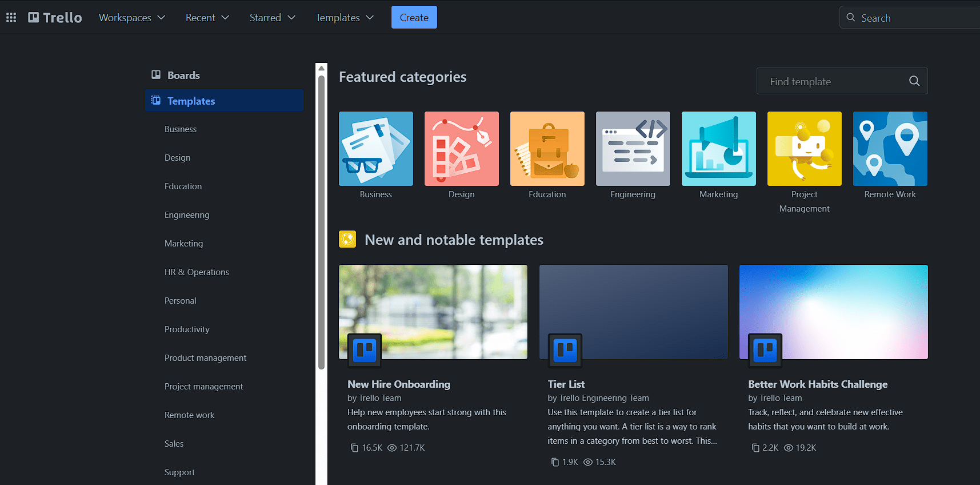Viewport: 980px width, 485px height.
Task: Click Business label under featured categories
Action: click(x=376, y=194)
